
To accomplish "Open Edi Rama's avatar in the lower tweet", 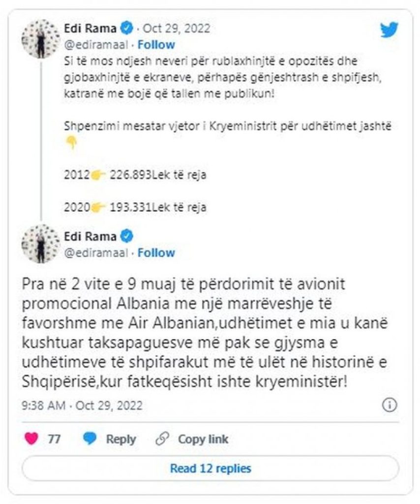I will point(40,244).
